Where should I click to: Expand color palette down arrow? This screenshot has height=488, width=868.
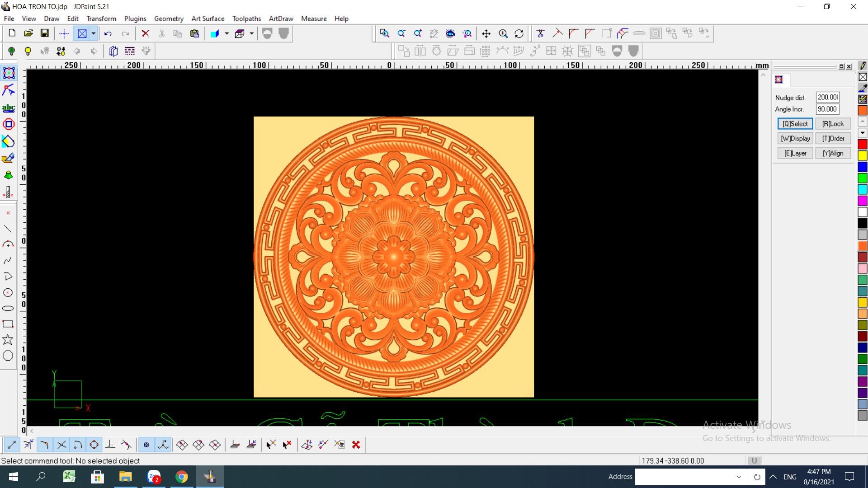[863, 133]
